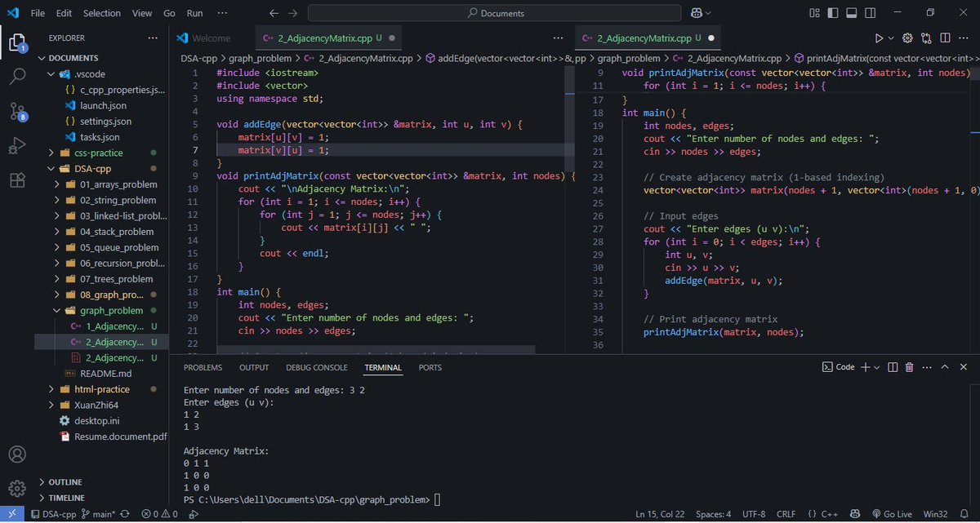Open the Accounts menu icon
The height and width of the screenshot is (523, 980).
[x=17, y=454]
